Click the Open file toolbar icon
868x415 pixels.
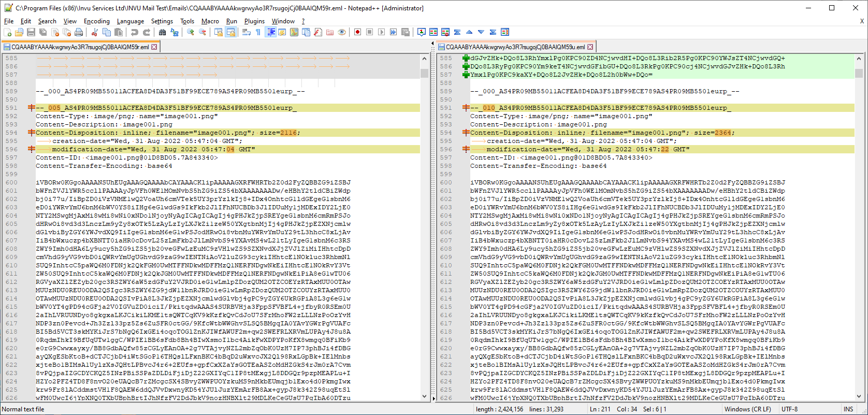pos(19,32)
